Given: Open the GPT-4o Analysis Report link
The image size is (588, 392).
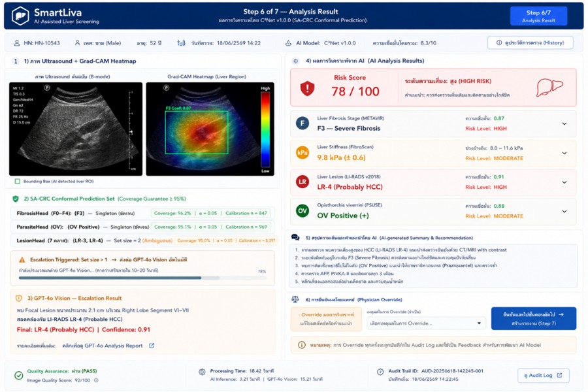Looking at the screenshot, I should coord(103,346).
